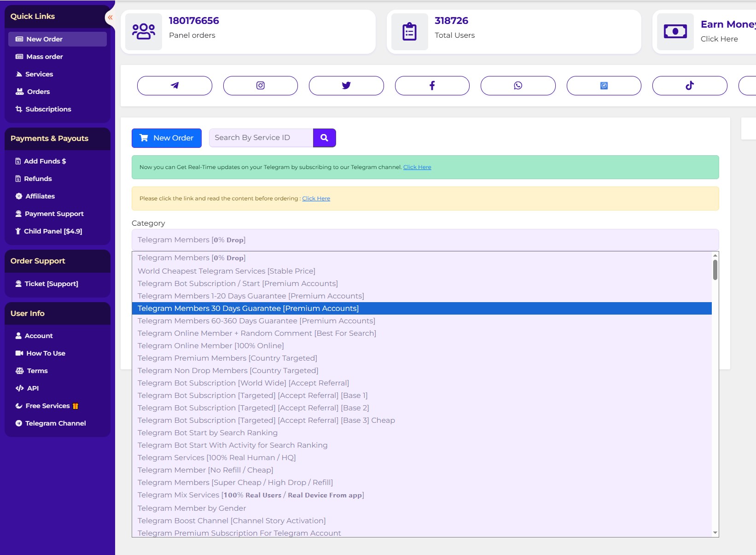
Task: Open Mass order in sidebar
Action: [44, 57]
